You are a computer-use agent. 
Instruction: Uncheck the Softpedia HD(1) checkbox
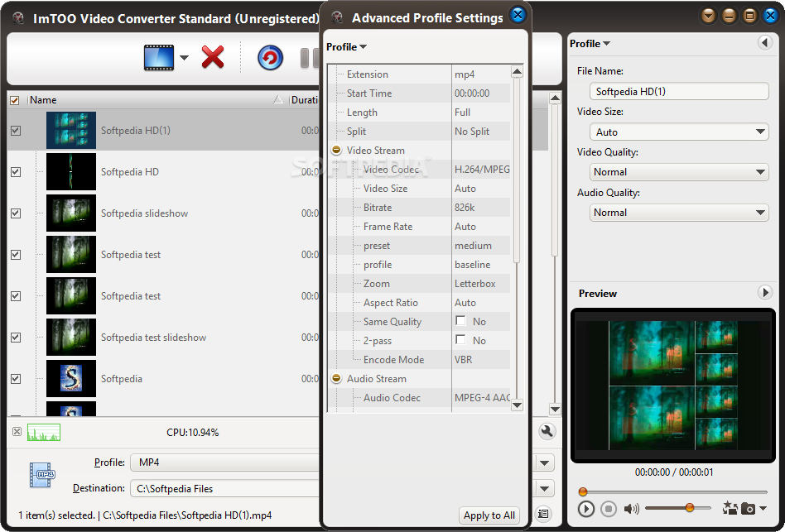16,131
